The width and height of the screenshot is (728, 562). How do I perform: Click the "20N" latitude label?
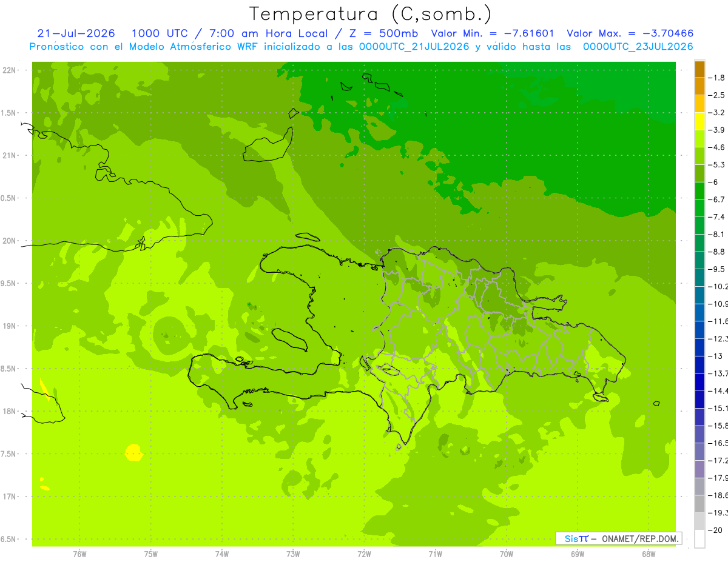pyautogui.click(x=10, y=241)
